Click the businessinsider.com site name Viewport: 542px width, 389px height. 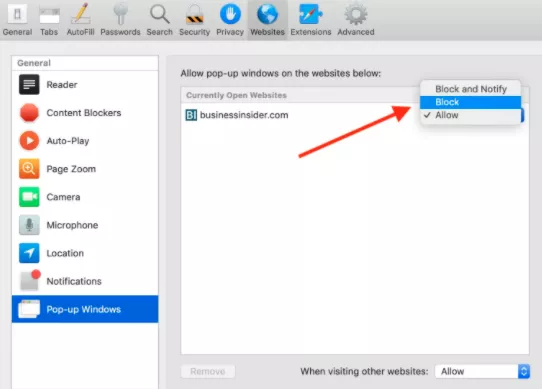click(x=244, y=115)
